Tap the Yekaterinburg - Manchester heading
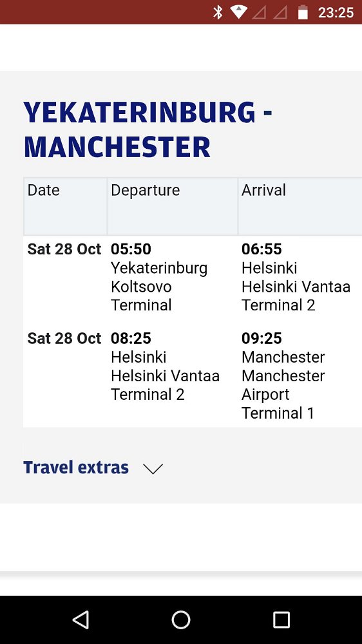 click(148, 129)
